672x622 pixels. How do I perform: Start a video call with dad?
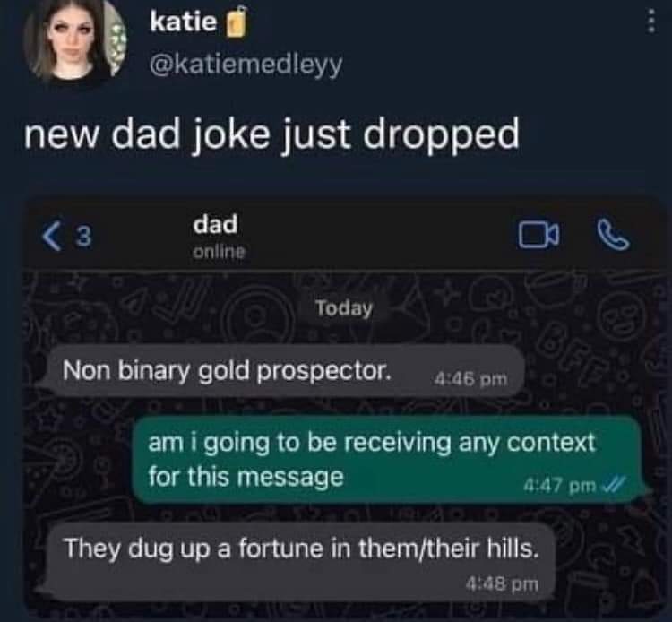(x=538, y=235)
